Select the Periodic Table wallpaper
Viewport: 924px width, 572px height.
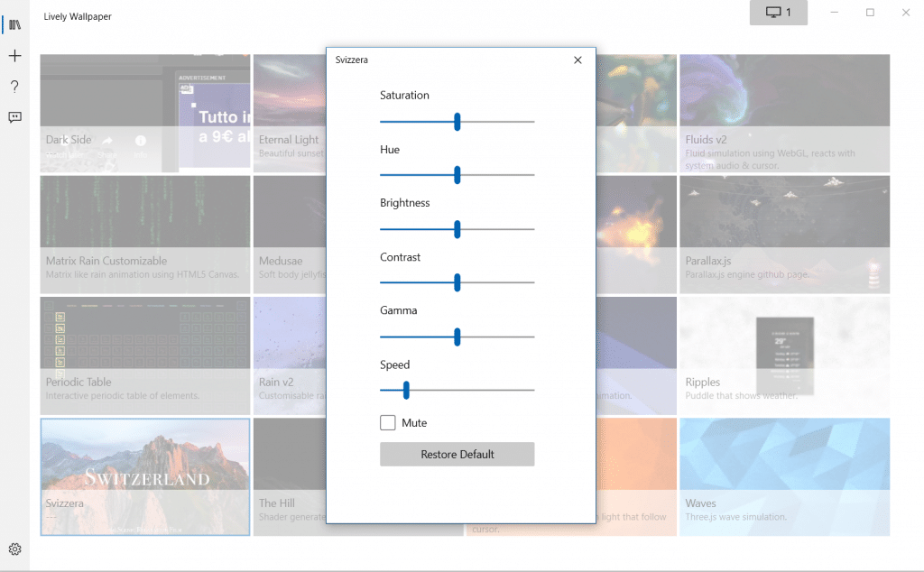click(x=145, y=355)
